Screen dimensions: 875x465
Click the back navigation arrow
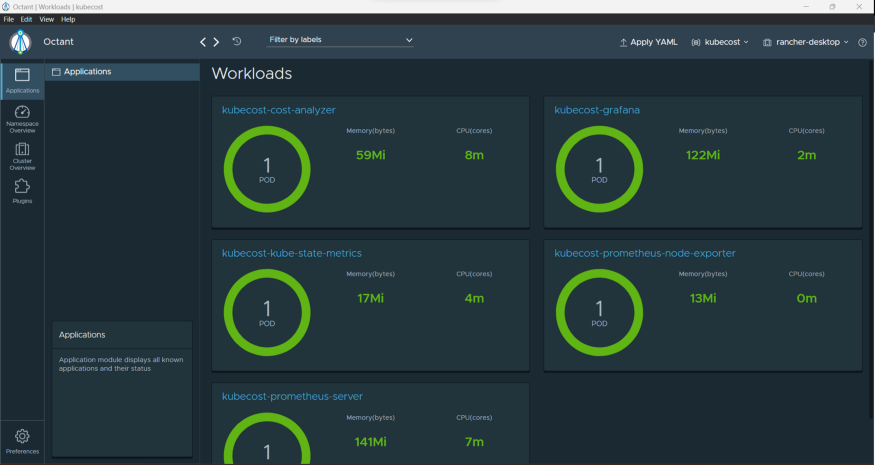[203, 42]
